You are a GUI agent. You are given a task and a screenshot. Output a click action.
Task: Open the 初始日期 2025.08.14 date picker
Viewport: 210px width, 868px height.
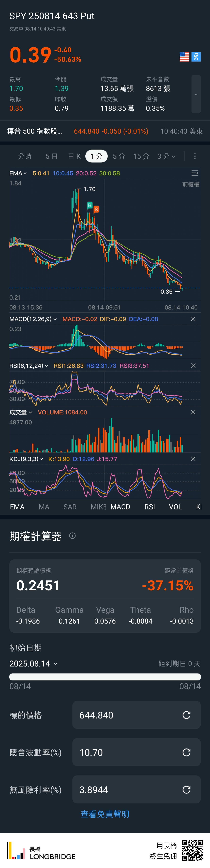tap(34, 664)
